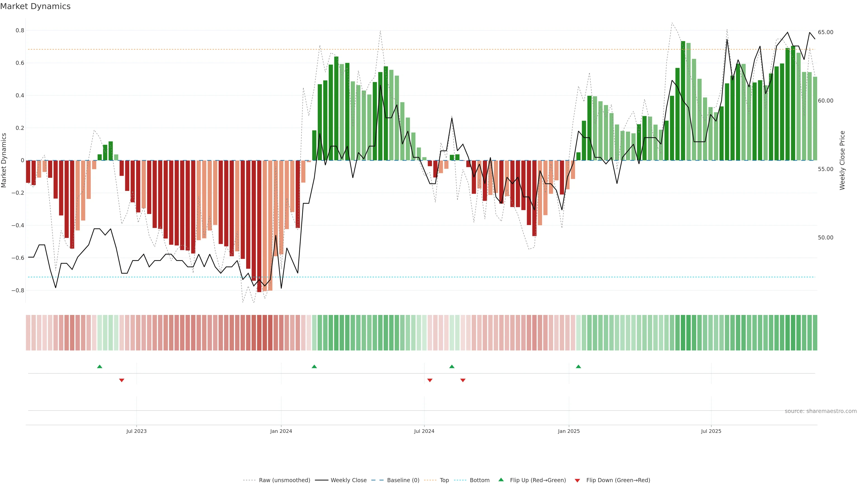Click the last red flip-down marker in late 2024
Image resolution: width=868 pixels, height=488 pixels.
click(463, 380)
